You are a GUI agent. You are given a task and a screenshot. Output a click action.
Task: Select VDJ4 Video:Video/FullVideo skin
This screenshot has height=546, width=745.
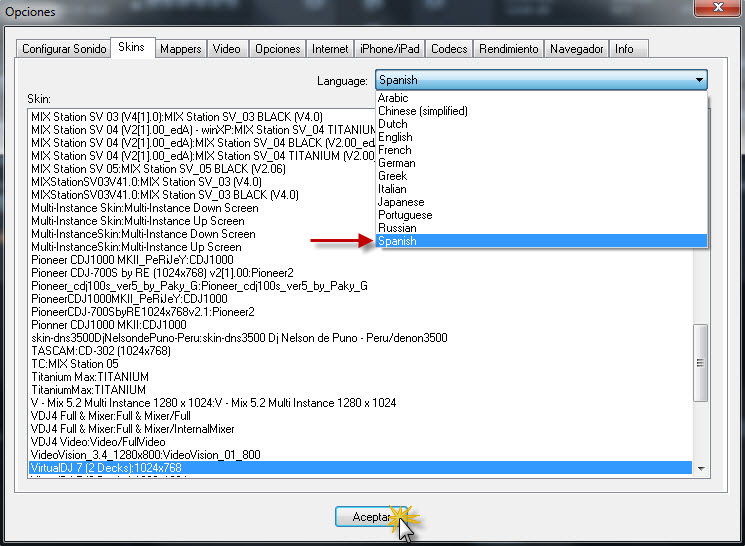coord(361,442)
